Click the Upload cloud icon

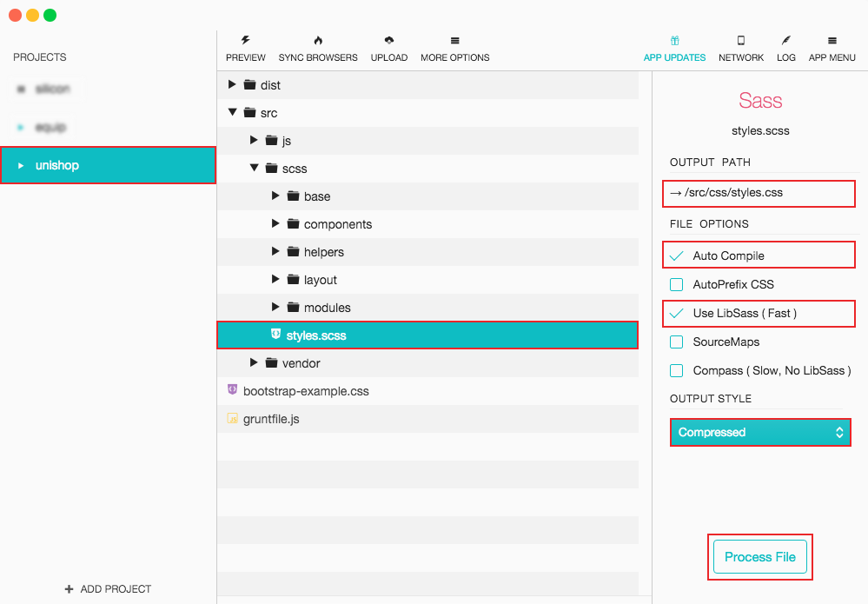[389, 41]
